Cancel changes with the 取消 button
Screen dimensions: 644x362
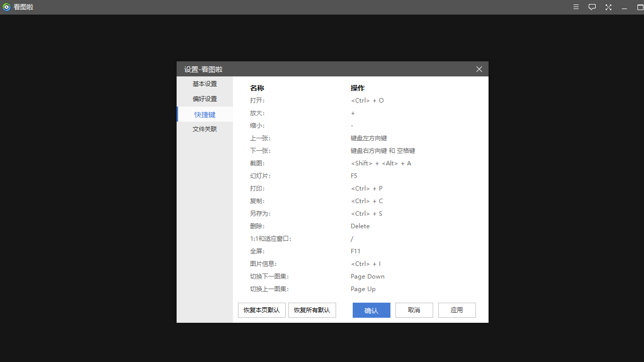pyautogui.click(x=414, y=310)
